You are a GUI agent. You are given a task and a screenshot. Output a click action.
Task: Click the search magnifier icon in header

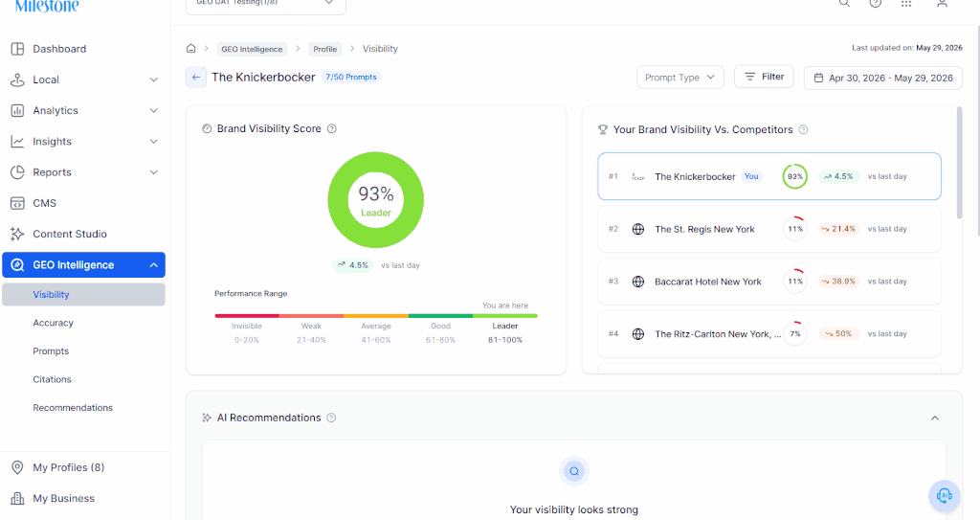[x=844, y=3]
